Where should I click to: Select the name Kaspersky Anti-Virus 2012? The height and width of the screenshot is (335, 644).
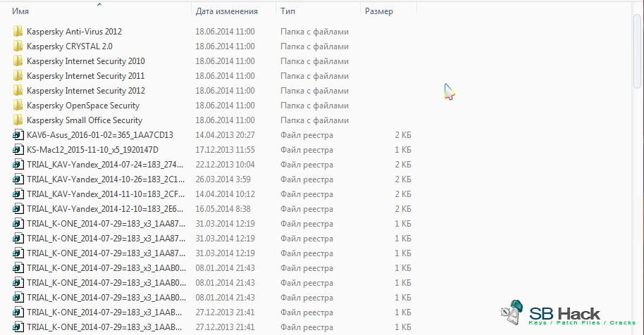coord(75,32)
